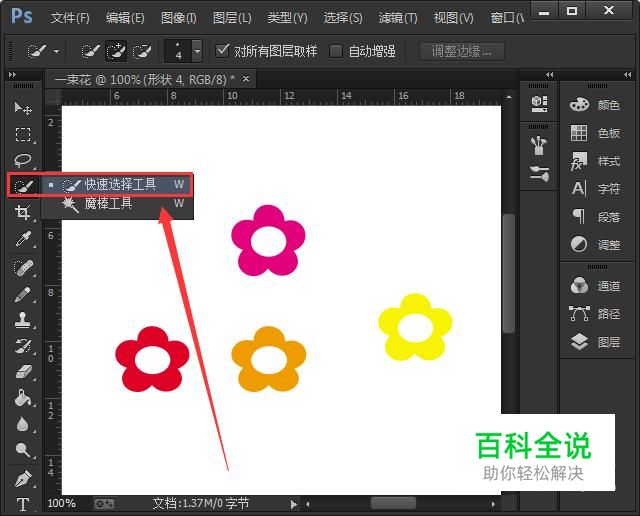Viewport: 640px width, 516px height.
Task: Open the 图层(L) menu
Action: click(232, 18)
